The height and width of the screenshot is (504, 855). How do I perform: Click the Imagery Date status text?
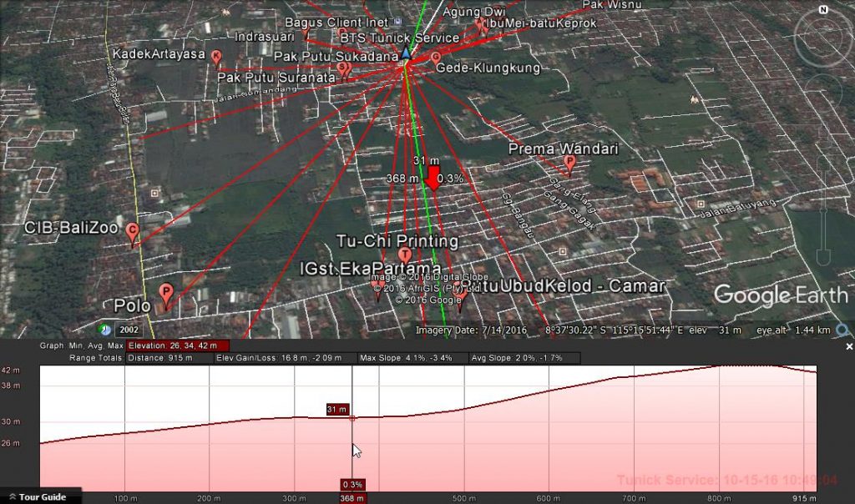click(x=471, y=330)
